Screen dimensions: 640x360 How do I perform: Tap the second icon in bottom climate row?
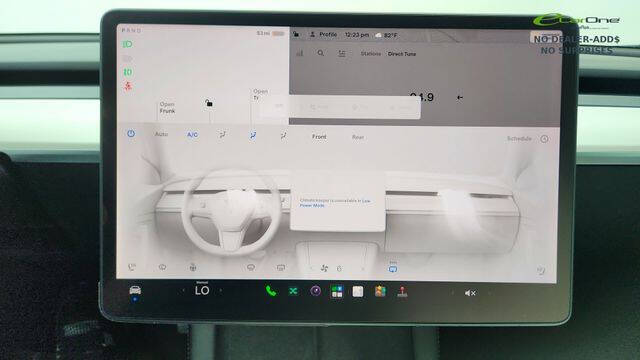[x=162, y=267]
